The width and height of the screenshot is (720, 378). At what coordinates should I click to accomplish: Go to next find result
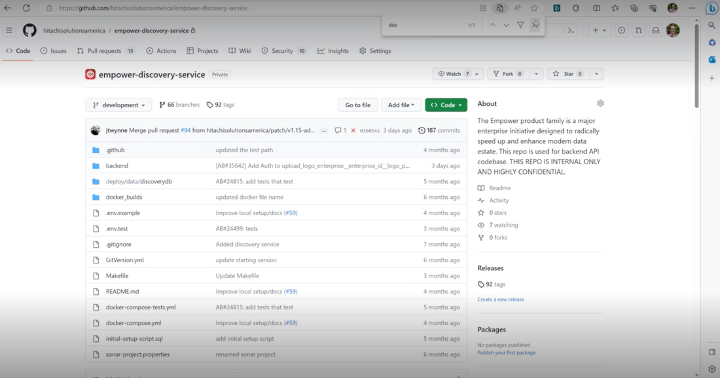pos(506,25)
